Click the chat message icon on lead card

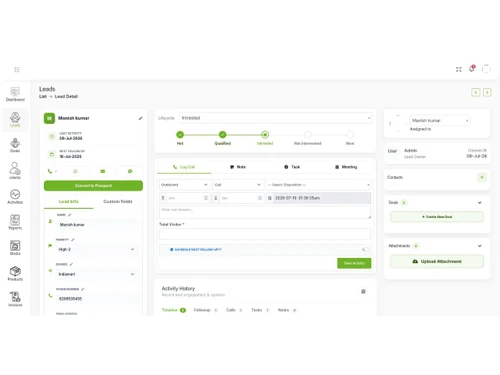point(130,171)
